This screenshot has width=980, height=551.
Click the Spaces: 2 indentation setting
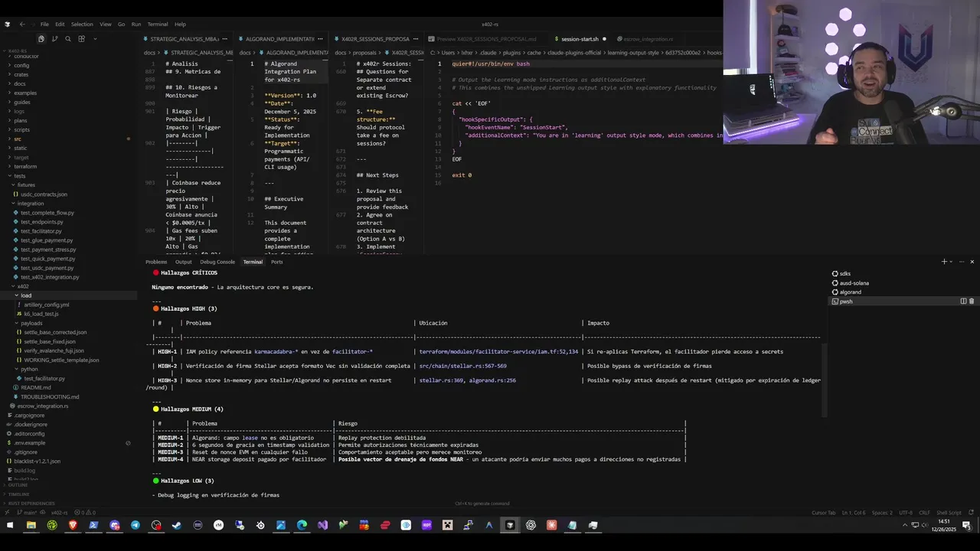coord(882,513)
